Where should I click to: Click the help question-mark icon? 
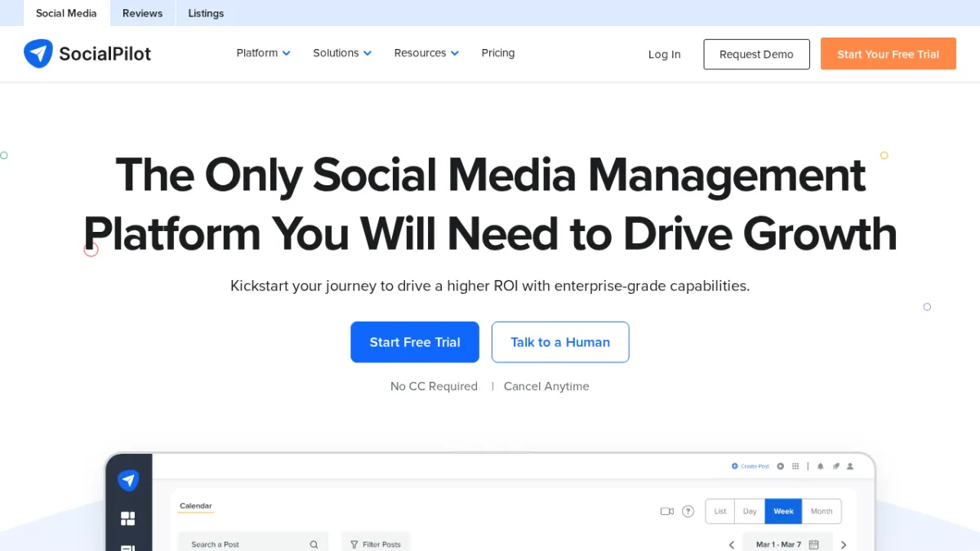coord(688,511)
